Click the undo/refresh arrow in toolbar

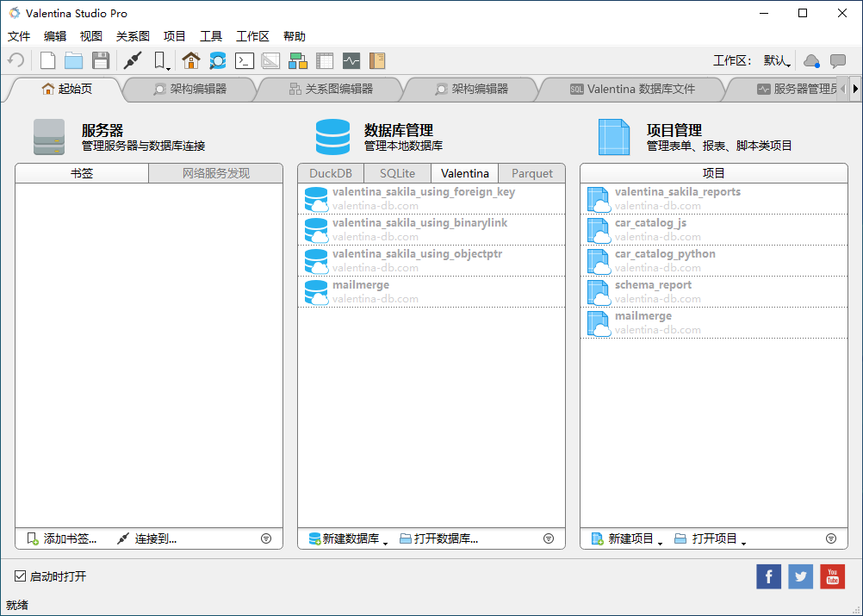(x=16, y=60)
